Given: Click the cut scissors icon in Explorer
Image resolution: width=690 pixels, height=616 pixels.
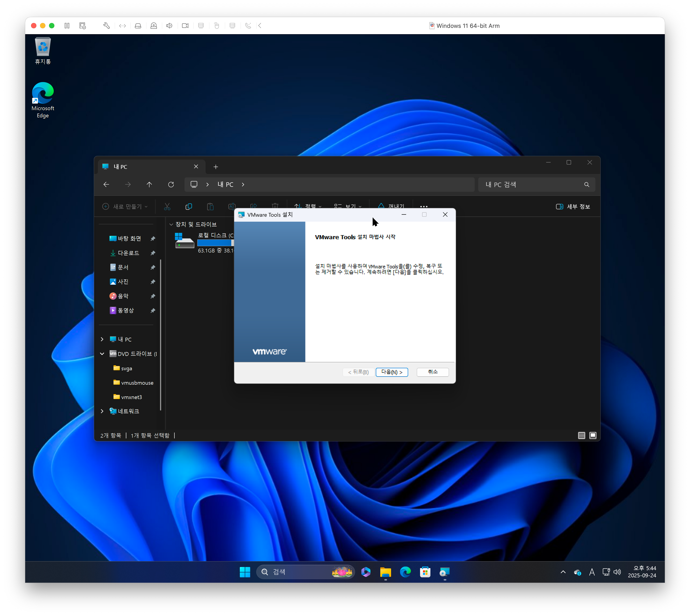Looking at the screenshot, I should point(167,206).
